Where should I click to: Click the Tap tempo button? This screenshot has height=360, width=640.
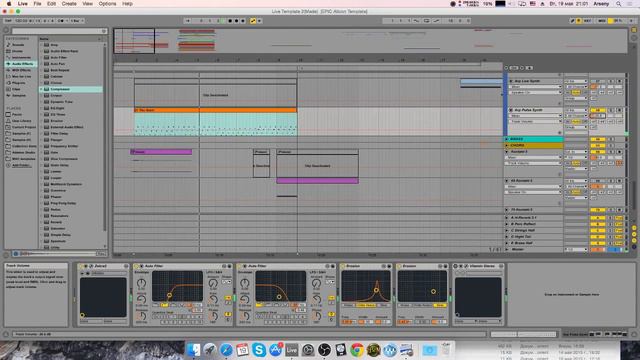[x=8, y=21]
